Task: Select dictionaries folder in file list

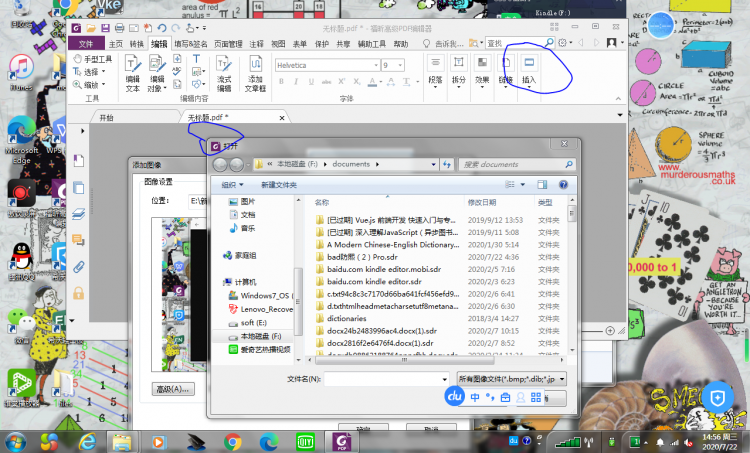Action: coord(347,319)
